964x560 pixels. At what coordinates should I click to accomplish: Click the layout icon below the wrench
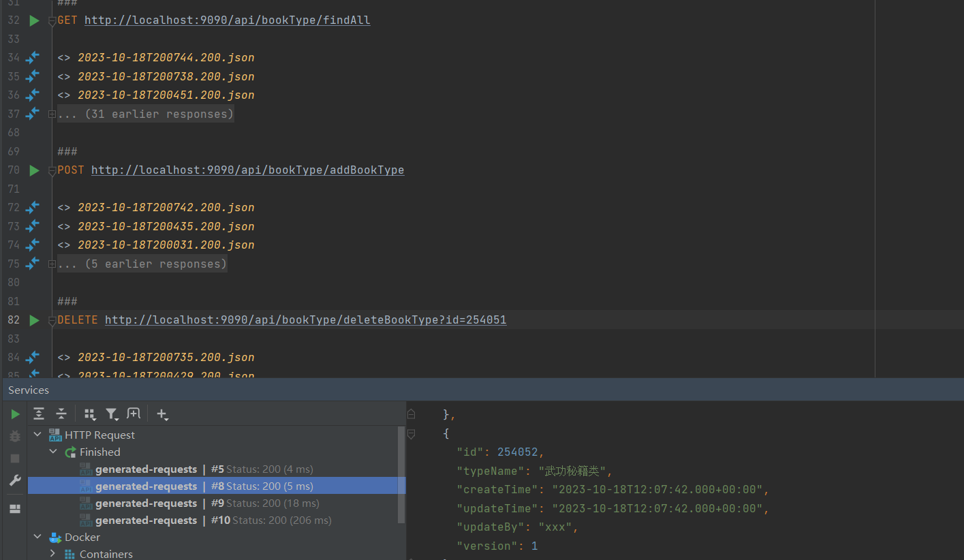15,509
